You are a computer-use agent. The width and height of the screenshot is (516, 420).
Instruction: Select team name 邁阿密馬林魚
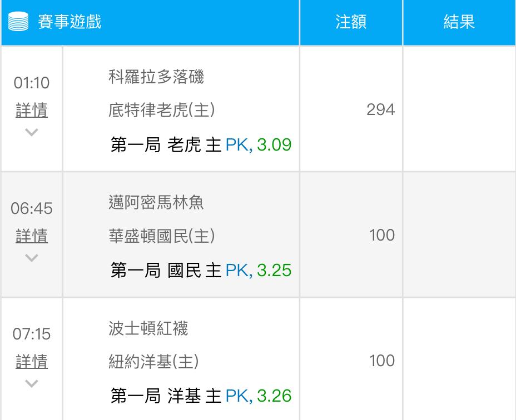156,202
